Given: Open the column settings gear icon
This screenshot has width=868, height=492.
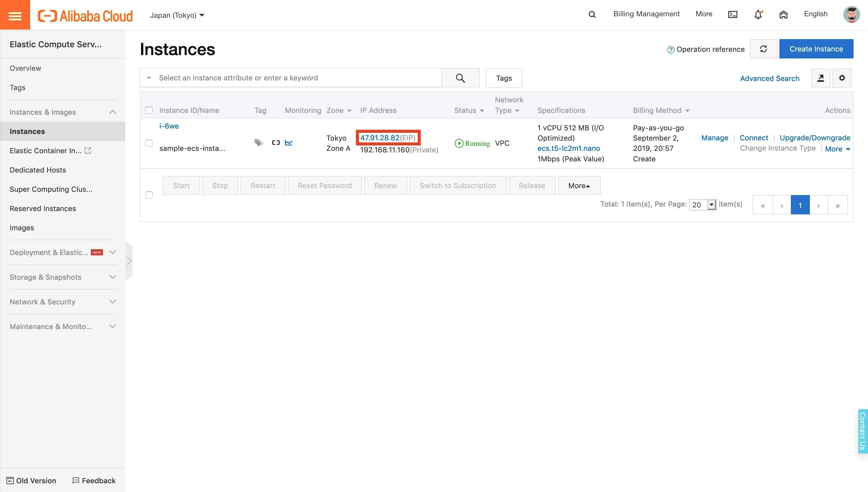Looking at the screenshot, I should [841, 78].
